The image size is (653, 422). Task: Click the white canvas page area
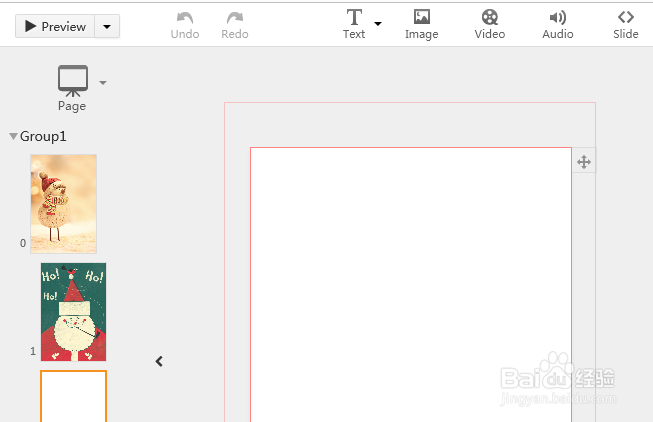click(411, 285)
